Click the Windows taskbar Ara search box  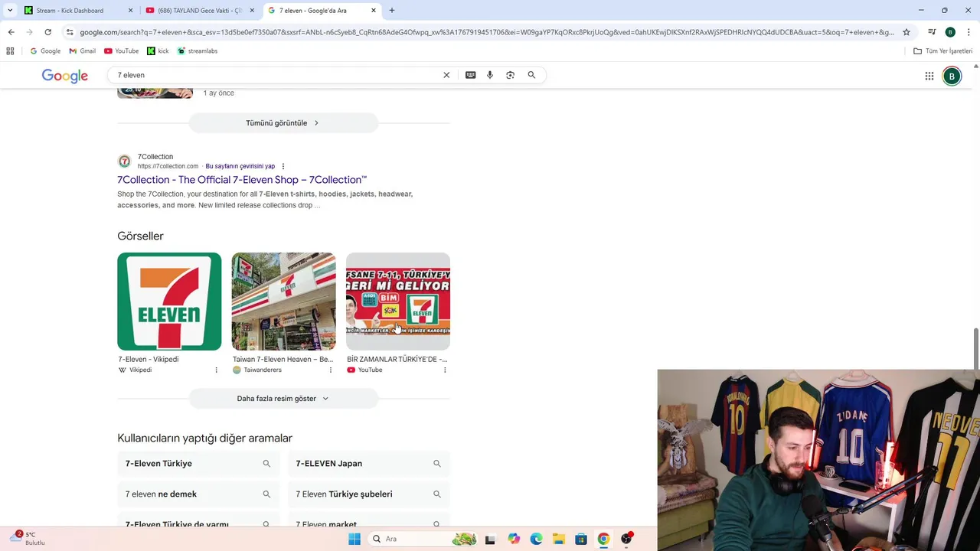[423, 539]
